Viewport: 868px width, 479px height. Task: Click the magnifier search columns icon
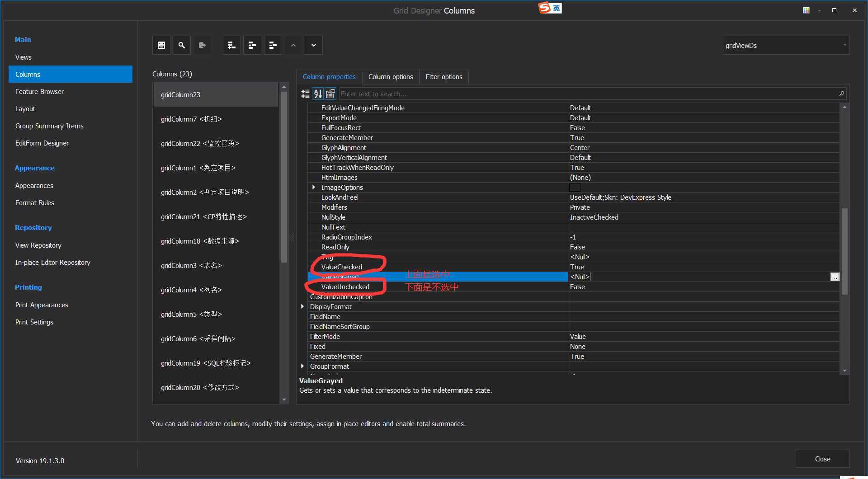182,45
